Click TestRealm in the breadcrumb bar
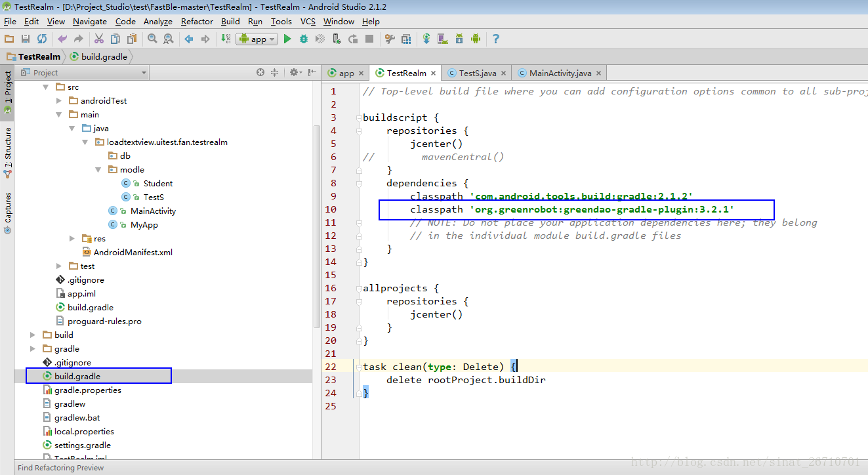The height and width of the screenshot is (475, 868). [x=33, y=56]
